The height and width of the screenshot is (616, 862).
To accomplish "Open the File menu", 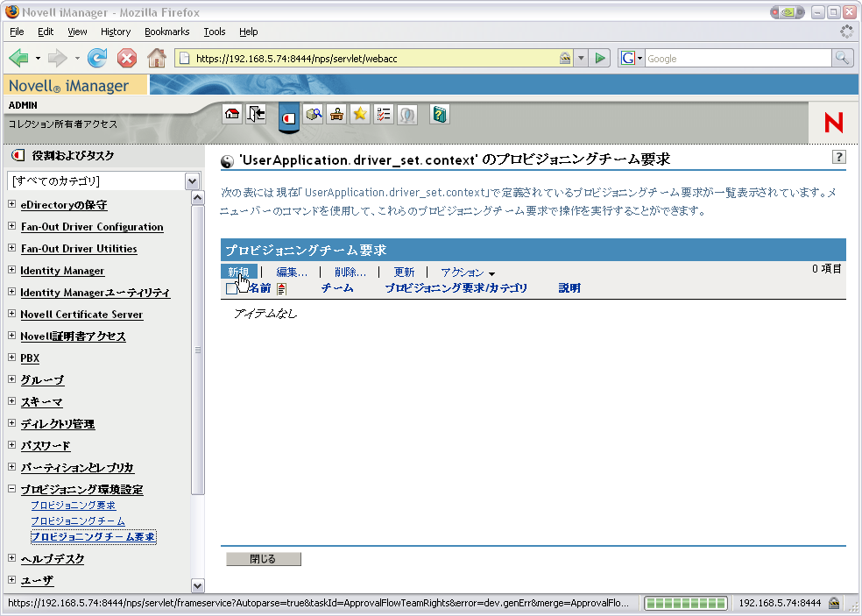I will [17, 32].
